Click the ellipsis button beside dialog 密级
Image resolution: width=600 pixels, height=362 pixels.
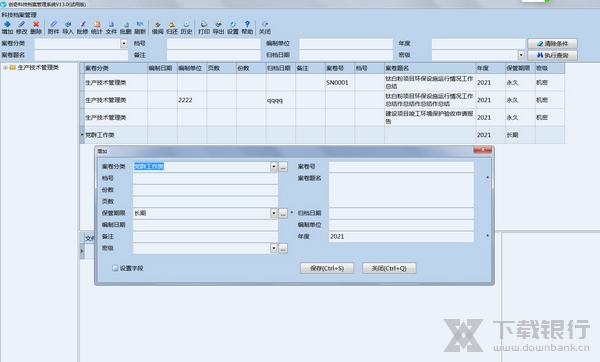[283, 248]
